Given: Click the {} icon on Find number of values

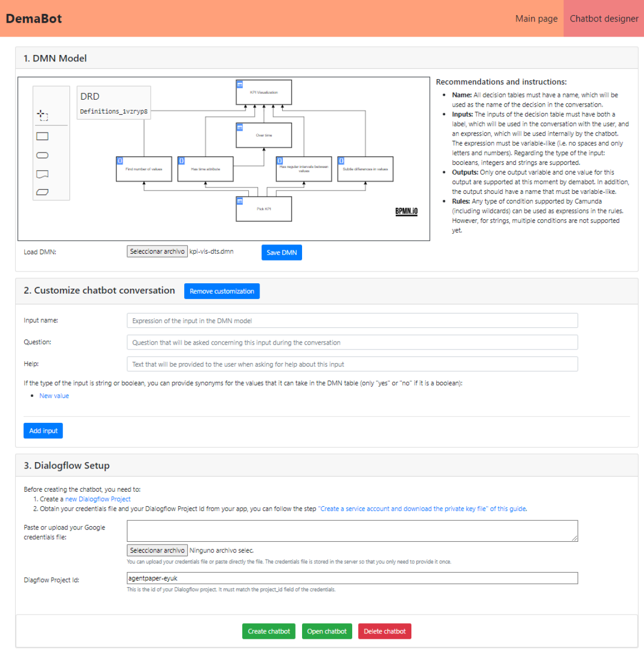Looking at the screenshot, I should 119,160.
